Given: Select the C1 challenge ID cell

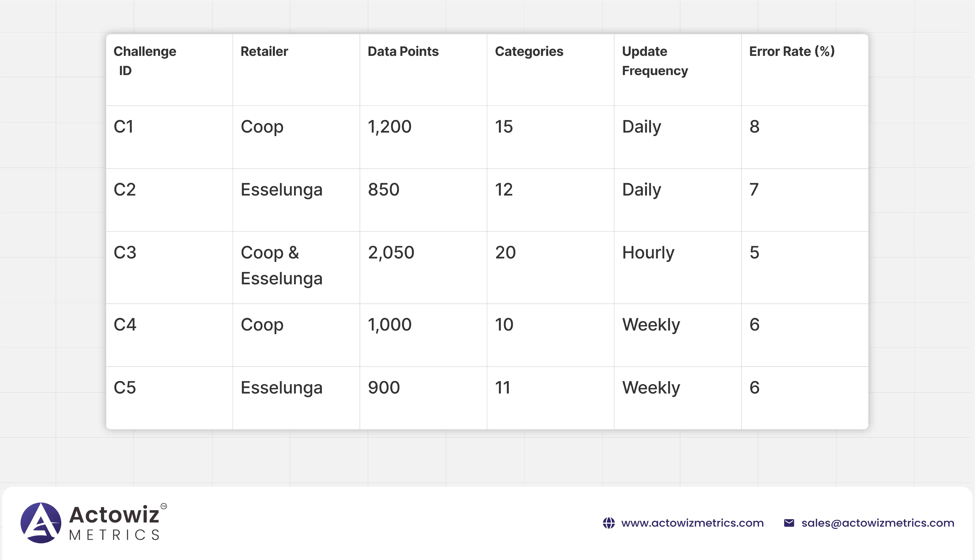Looking at the screenshot, I should (x=124, y=127).
